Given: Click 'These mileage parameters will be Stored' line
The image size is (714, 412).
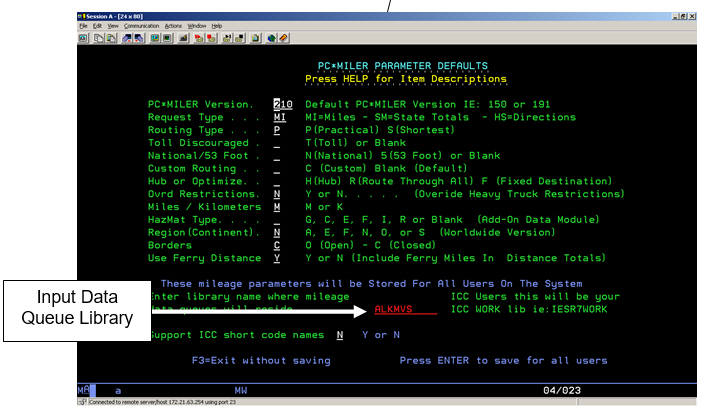Looking at the screenshot, I should pyautogui.click(x=371, y=284).
